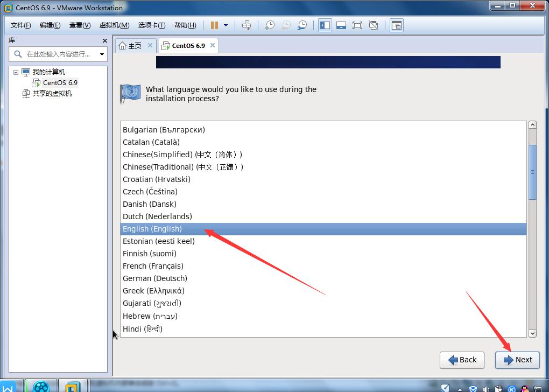
Task: Select Estonian (eesti keel) language
Action: tap(323, 241)
